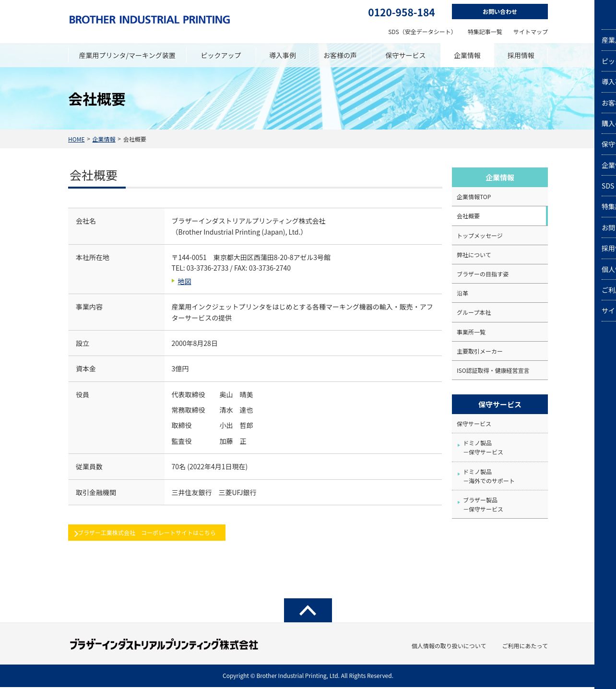Screen dimensions: 616x689
Task: Open ブラザーの目指す姿 in the sidebar
Action: pyautogui.click(x=499, y=274)
